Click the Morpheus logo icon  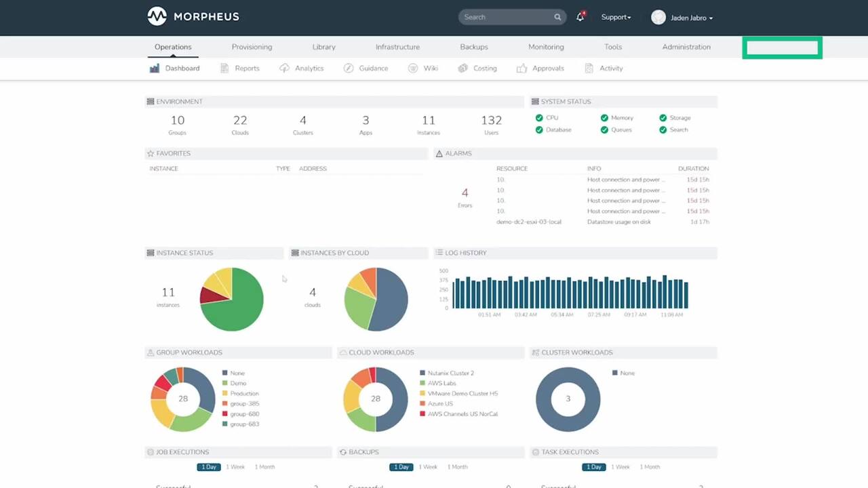(157, 17)
